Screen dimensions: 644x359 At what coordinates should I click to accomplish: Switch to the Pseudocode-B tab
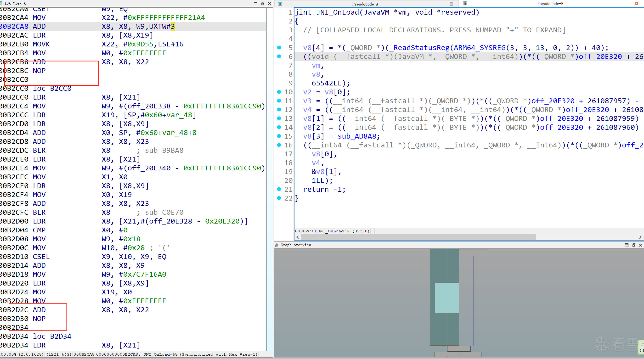(x=550, y=4)
